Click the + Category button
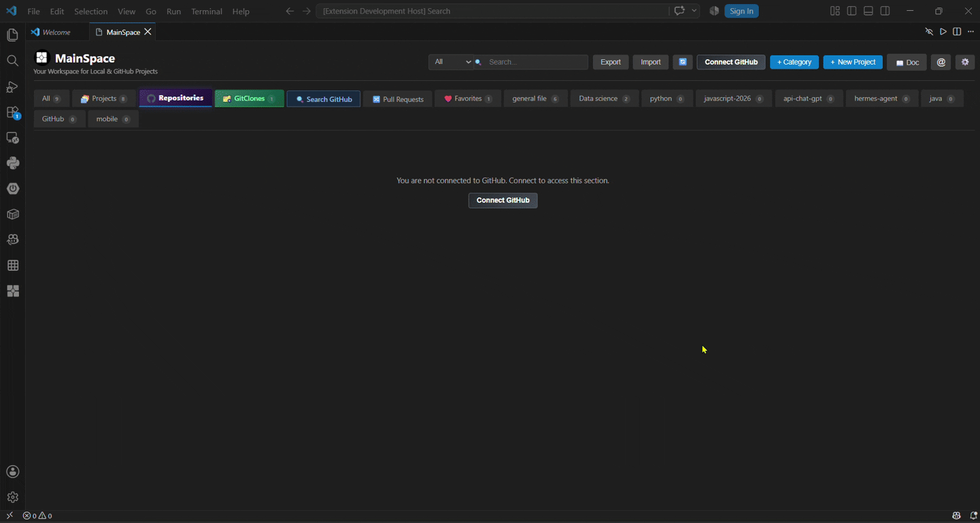Viewport: 980px width, 523px height. (794, 62)
